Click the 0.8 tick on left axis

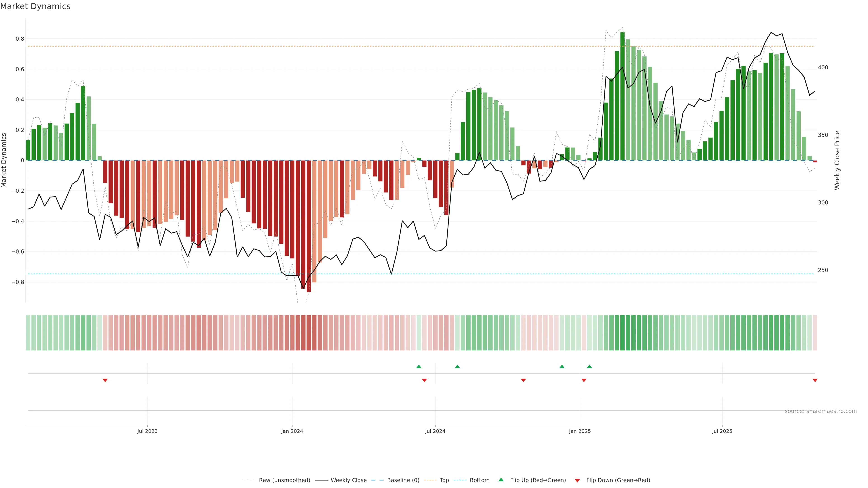20,39
